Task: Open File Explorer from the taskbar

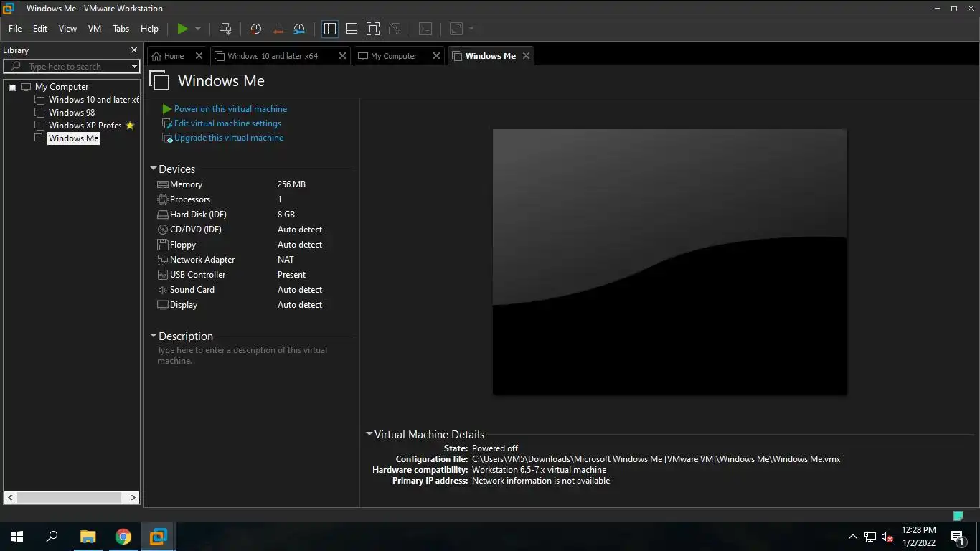Action: (88, 537)
